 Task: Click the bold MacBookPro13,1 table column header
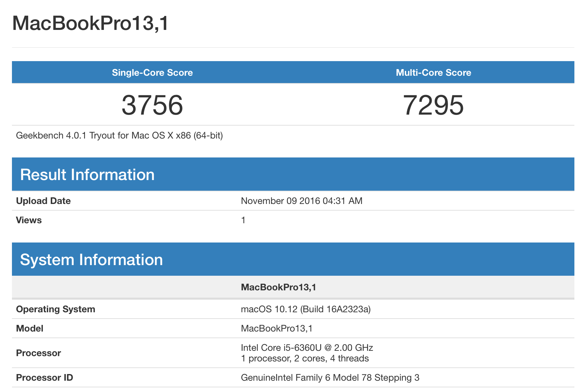coord(278,287)
